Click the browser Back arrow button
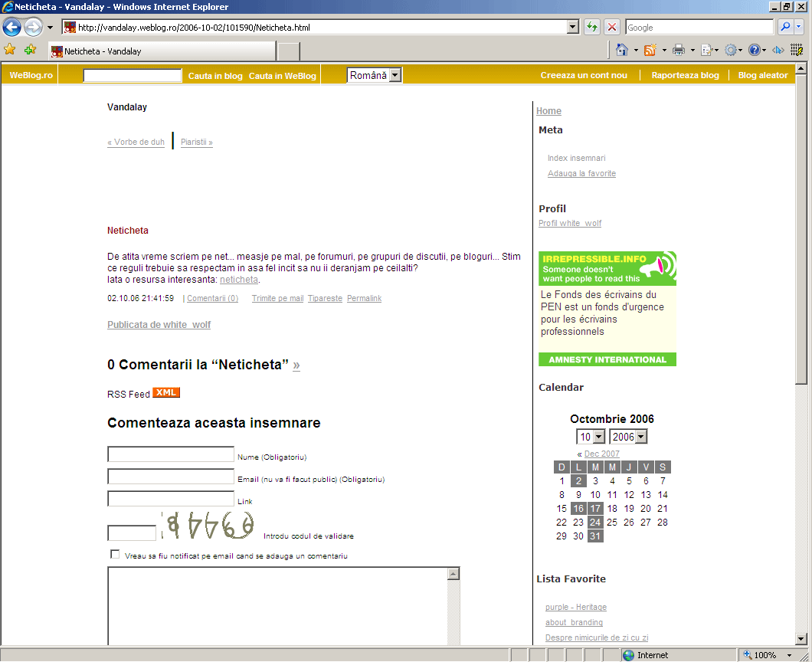 point(11,28)
